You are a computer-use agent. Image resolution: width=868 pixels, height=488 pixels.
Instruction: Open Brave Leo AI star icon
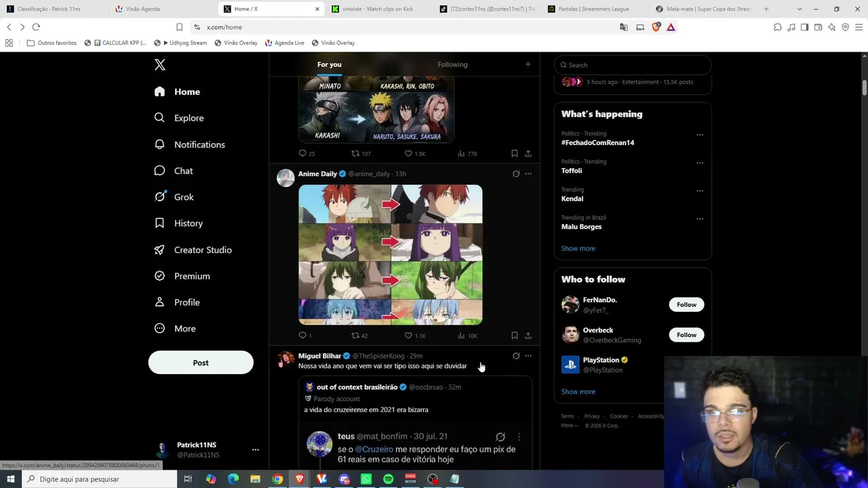click(832, 27)
